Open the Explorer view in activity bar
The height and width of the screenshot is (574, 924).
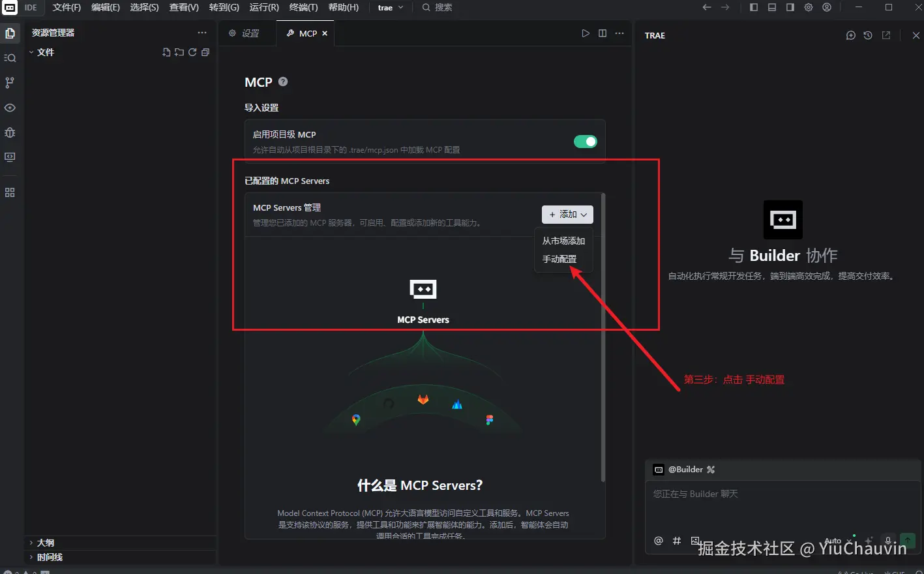(x=10, y=33)
